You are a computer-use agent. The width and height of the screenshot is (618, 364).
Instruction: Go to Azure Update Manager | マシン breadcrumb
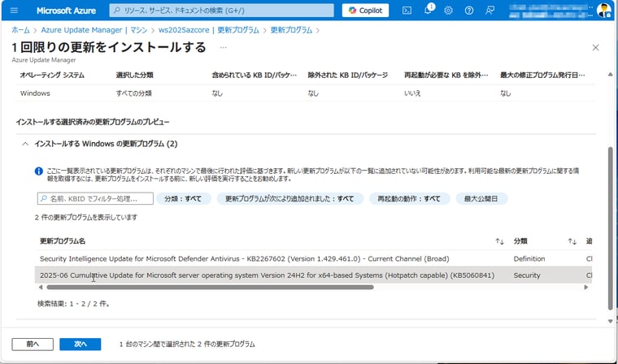tap(94, 30)
